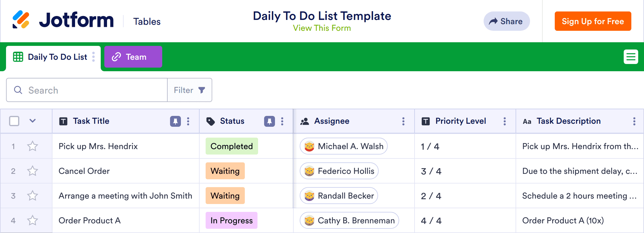Star the Pick up Mrs. Hendrix row
This screenshot has width=644, height=233.
(x=33, y=146)
